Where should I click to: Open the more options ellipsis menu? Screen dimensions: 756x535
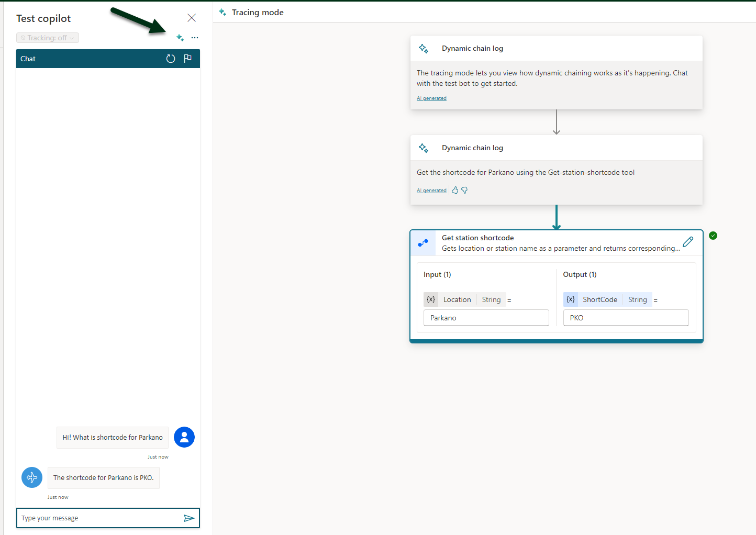[195, 38]
